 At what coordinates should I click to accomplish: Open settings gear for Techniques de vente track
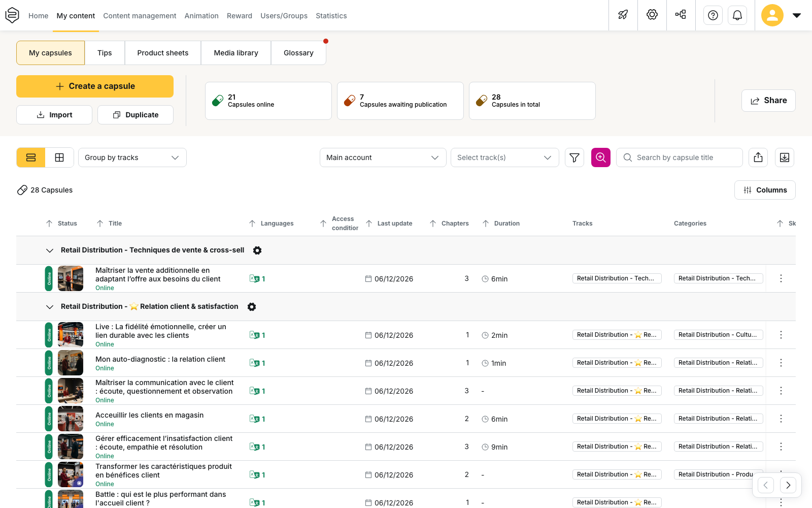tap(257, 250)
